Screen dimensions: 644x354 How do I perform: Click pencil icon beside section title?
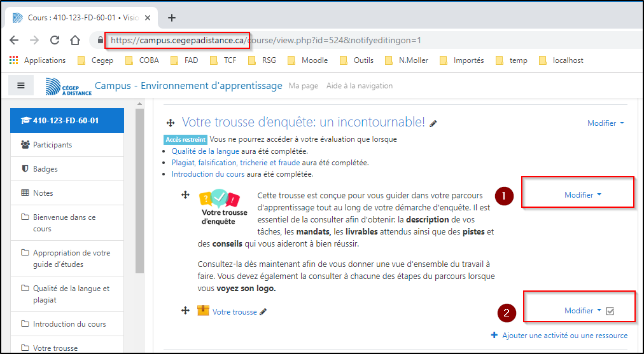click(x=433, y=123)
